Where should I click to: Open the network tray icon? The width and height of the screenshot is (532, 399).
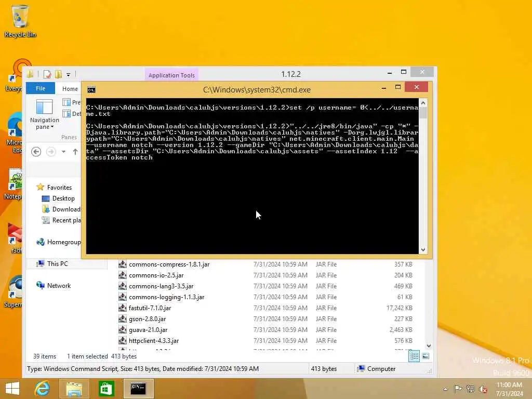coord(471,389)
